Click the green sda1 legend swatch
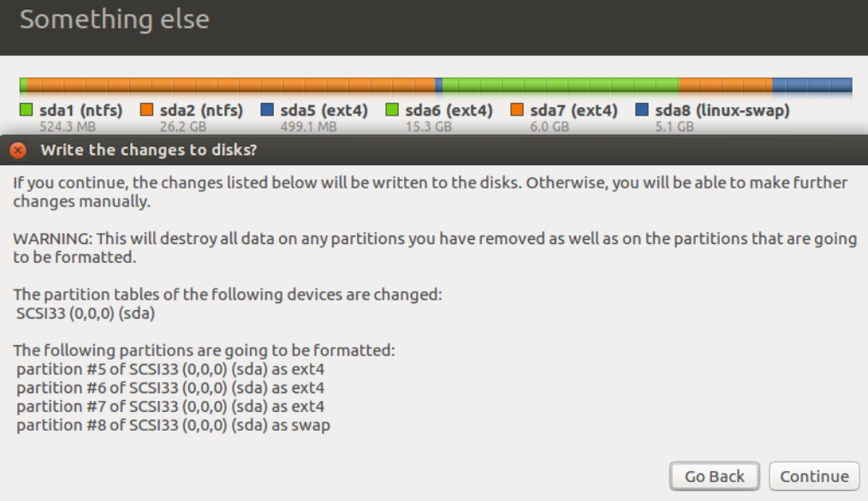Screen dimensions: 868x501 coord(26,110)
